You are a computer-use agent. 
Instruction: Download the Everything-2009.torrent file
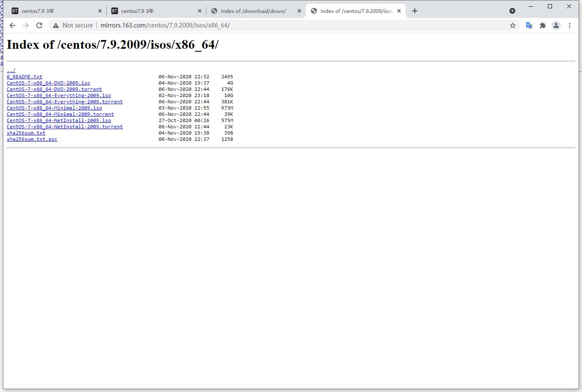tap(65, 102)
